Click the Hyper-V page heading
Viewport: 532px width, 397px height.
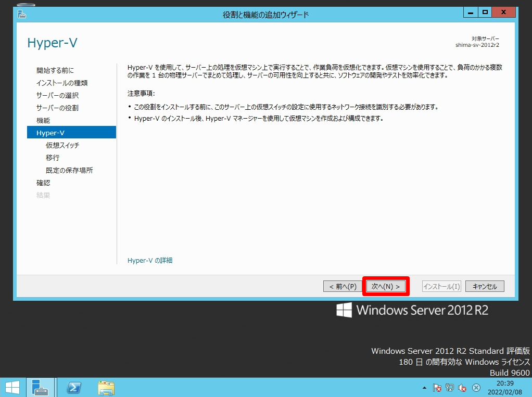(x=52, y=43)
